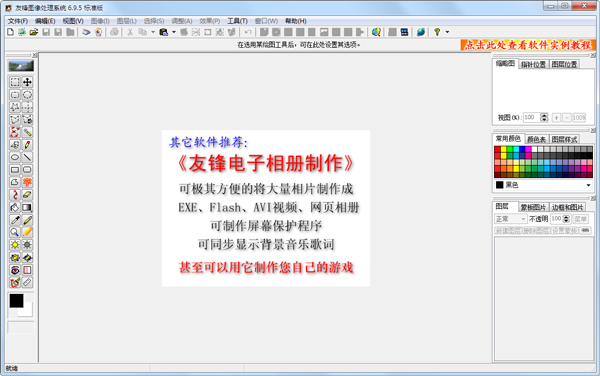This screenshot has height=376, width=600.
Task: Select the rectangular marquee selection tool
Action: (x=15, y=82)
